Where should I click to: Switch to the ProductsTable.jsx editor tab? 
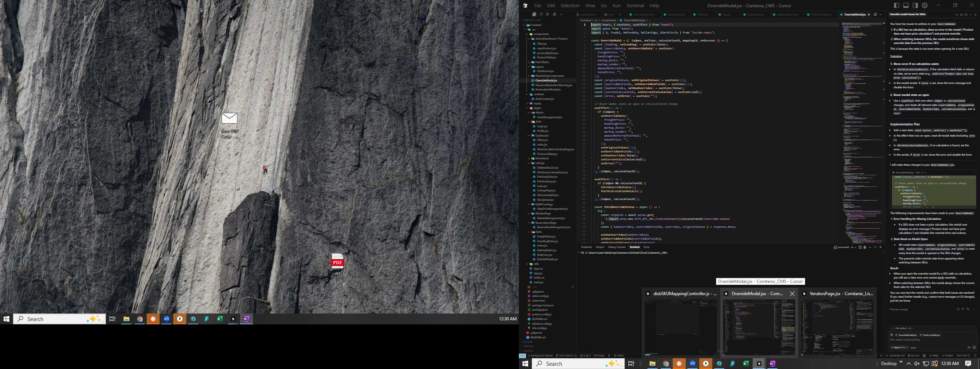819,14
